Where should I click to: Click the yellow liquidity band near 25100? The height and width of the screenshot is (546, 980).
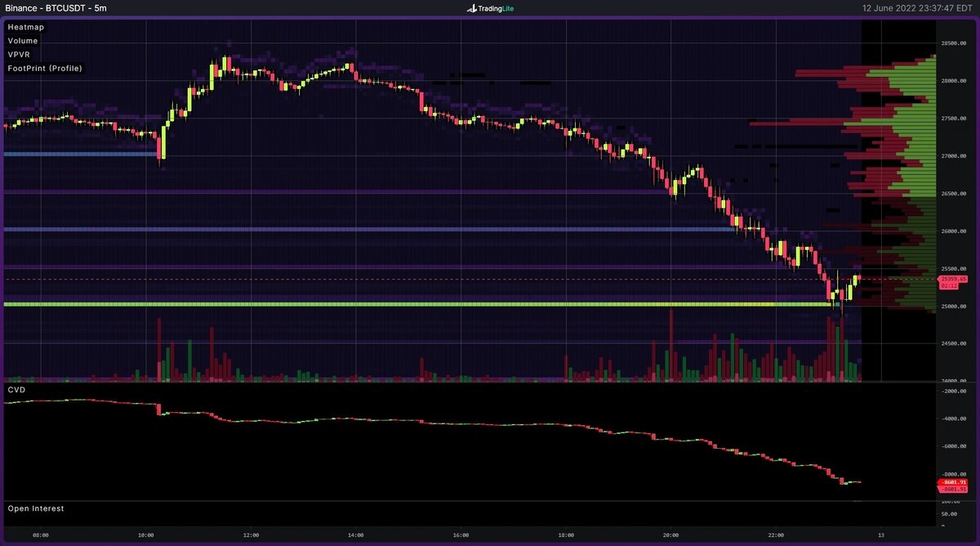(408, 303)
